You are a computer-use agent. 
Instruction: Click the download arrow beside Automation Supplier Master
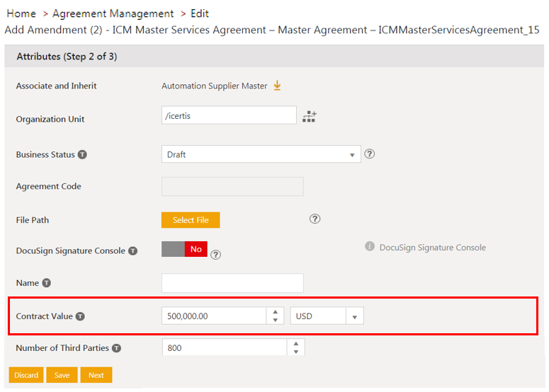point(277,86)
